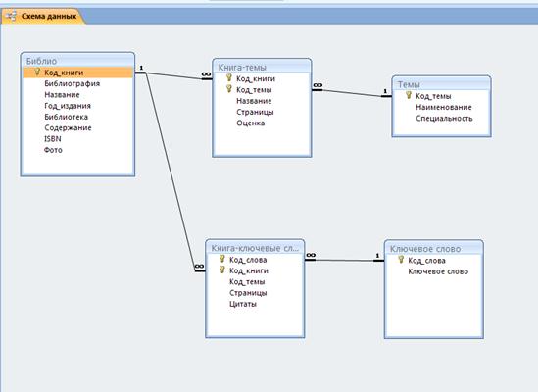Click key icon of Код_книги in Книга-ключевые сл...
This screenshot has height=392, width=538.
[222, 269]
